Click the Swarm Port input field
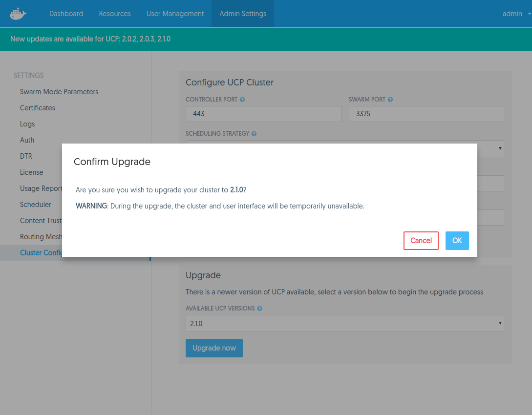This screenshot has width=532, height=415. 426,114
